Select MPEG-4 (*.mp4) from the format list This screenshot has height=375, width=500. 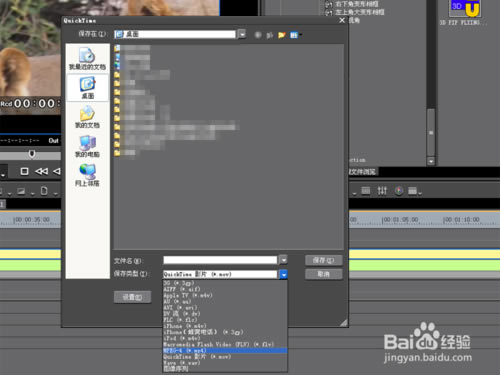tap(225, 351)
